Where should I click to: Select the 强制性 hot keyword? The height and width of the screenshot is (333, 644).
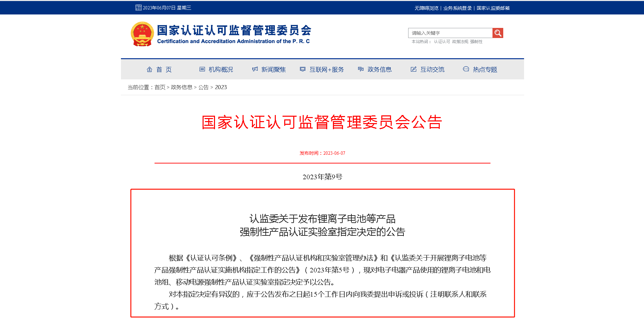point(476,42)
